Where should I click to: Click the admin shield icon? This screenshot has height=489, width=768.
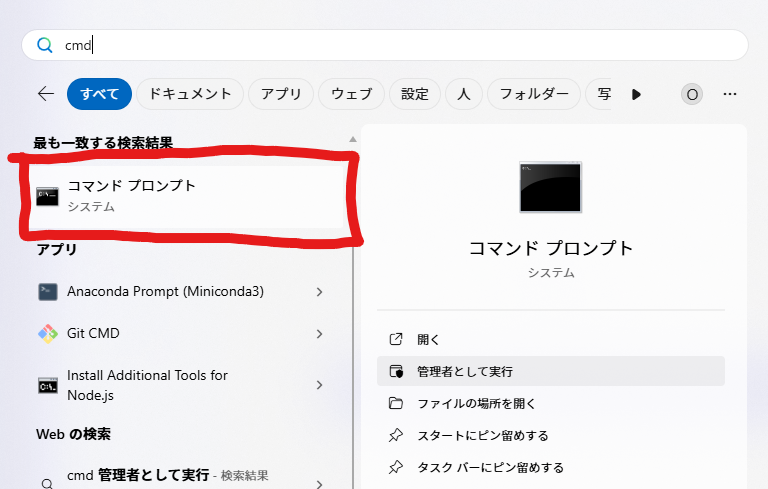(x=396, y=371)
